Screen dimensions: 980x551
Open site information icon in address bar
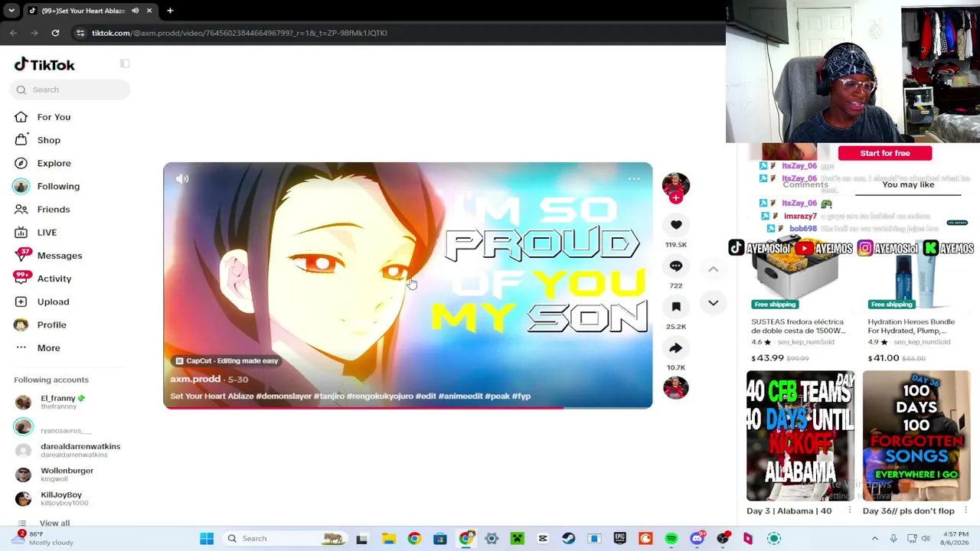(80, 33)
